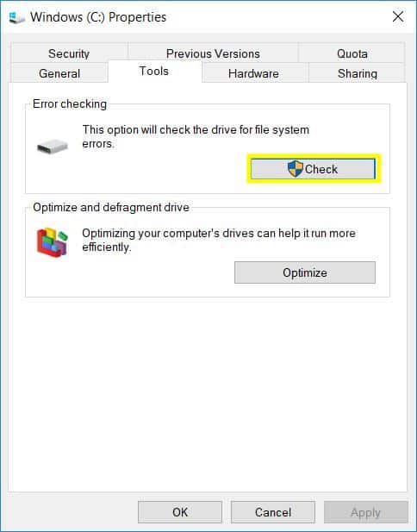Click the Optimize button
Screen dimensions: 417x532
305,272
